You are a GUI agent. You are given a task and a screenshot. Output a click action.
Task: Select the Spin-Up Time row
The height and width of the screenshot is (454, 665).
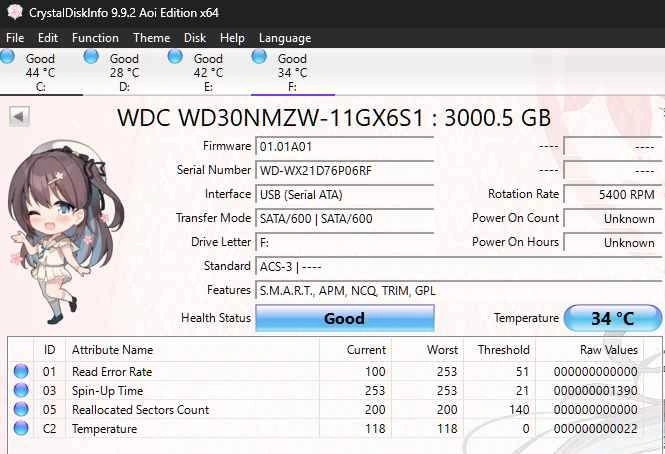(326, 390)
